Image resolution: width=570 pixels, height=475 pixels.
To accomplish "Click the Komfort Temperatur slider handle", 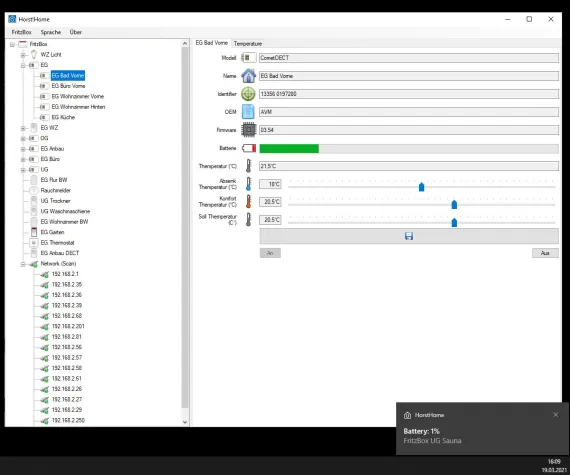I will pyautogui.click(x=454, y=205).
